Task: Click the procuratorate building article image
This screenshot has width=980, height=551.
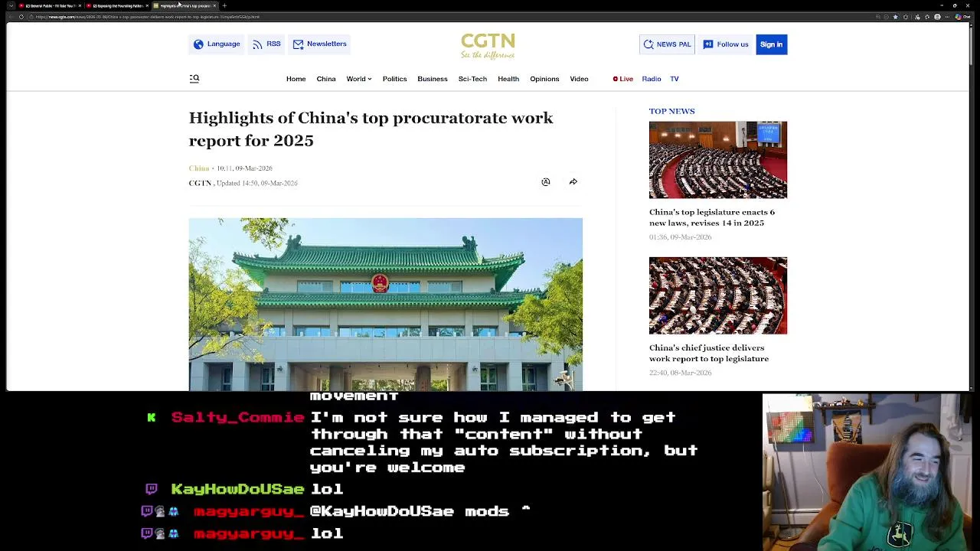Action: pos(386,305)
